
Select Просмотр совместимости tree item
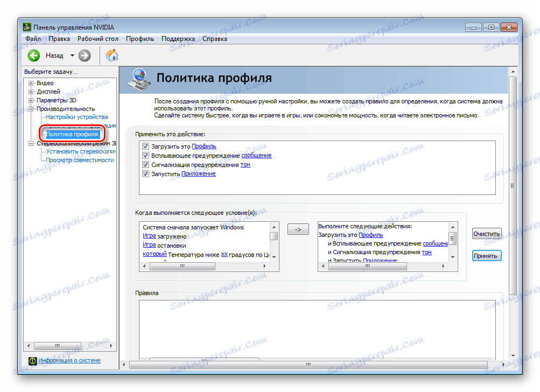point(80,160)
